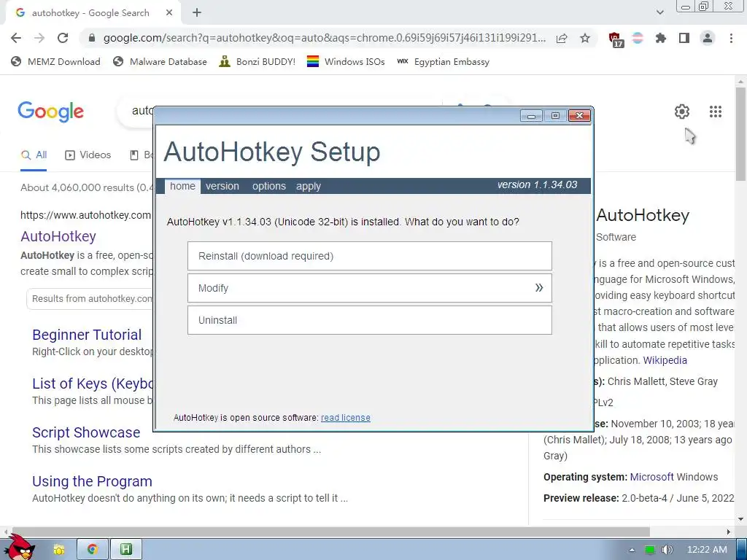Viewport: 747px width, 560px height.
Task: Open Microsoft link under Operating system
Action: point(652,477)
